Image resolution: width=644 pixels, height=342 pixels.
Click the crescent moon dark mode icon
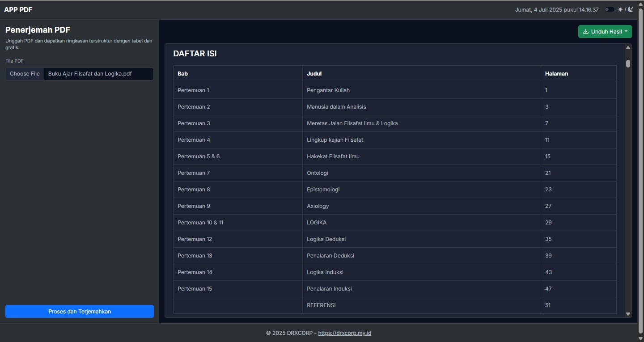click(x=631, y=9)
